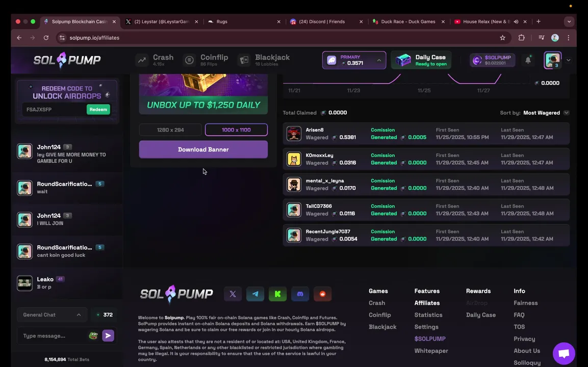Image resolution: width=588 pixels, height=367 pixels.
Task: Open the live support chat bubble
Action: (x=564, y=353)
